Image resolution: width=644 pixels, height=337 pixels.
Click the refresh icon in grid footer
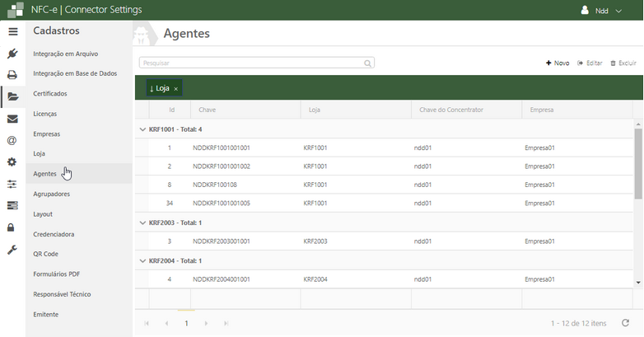[626, 324]
